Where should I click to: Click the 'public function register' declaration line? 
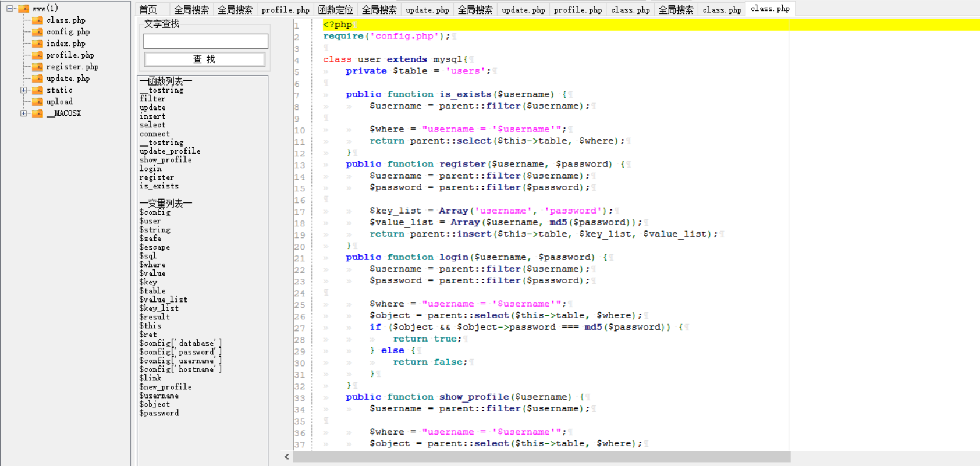485,164
